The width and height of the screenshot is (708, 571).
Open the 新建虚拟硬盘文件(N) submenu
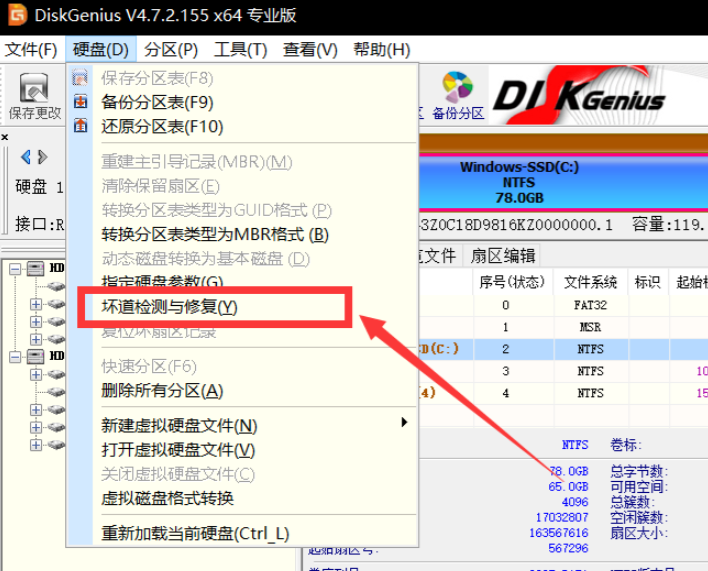[180, 426]
